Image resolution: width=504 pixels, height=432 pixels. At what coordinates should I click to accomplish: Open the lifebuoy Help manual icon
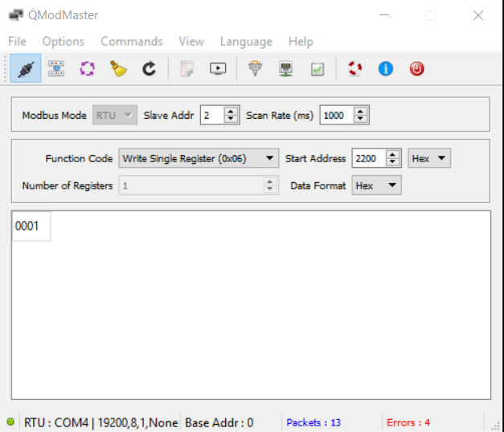354,68
